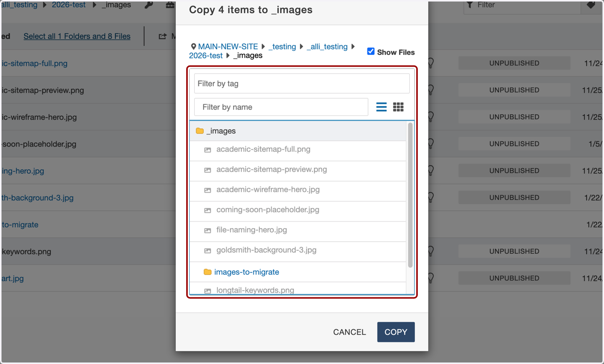
Task: Open art.jpg in background list
Action: [x=13, y=278]
